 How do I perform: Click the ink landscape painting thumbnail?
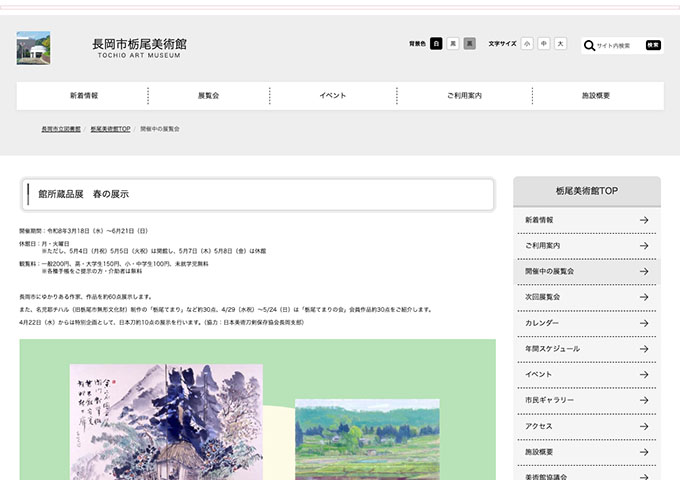click(x=166, y=422)
